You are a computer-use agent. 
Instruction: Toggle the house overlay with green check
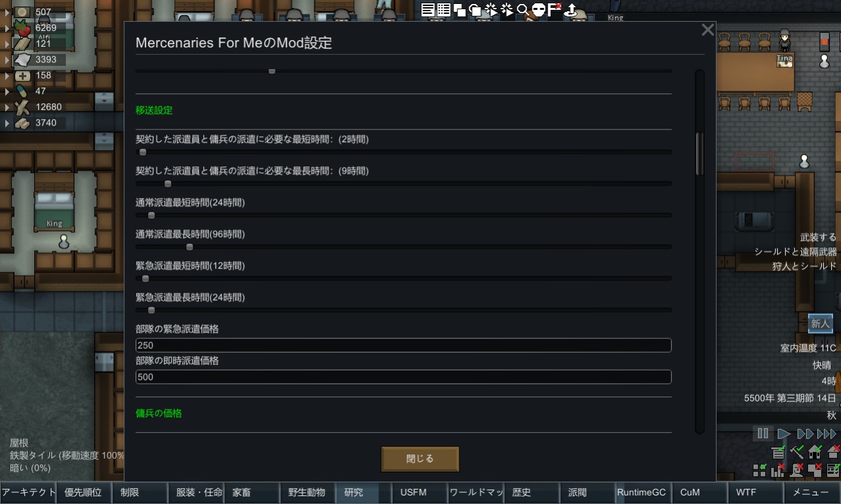tap(815, 452)
